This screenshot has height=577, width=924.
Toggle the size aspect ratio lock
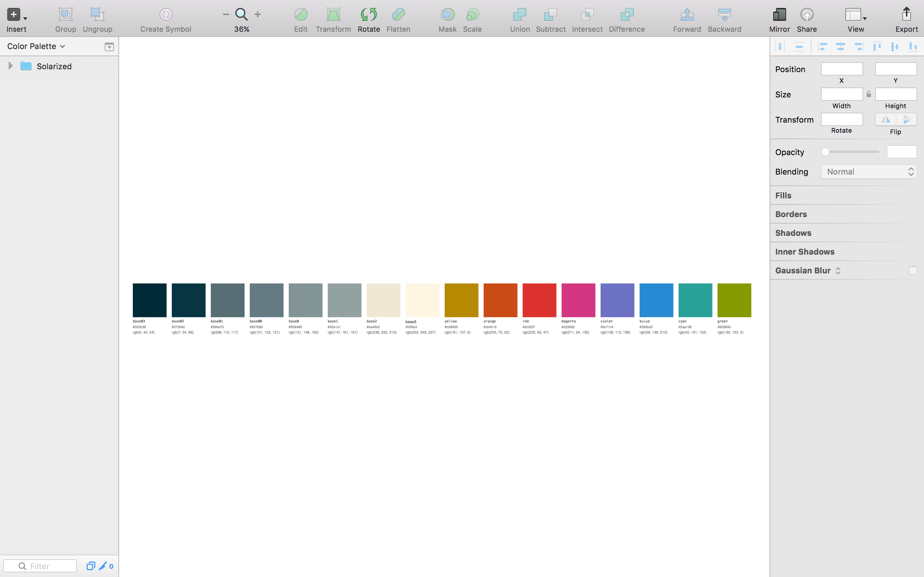coord(869,94)
